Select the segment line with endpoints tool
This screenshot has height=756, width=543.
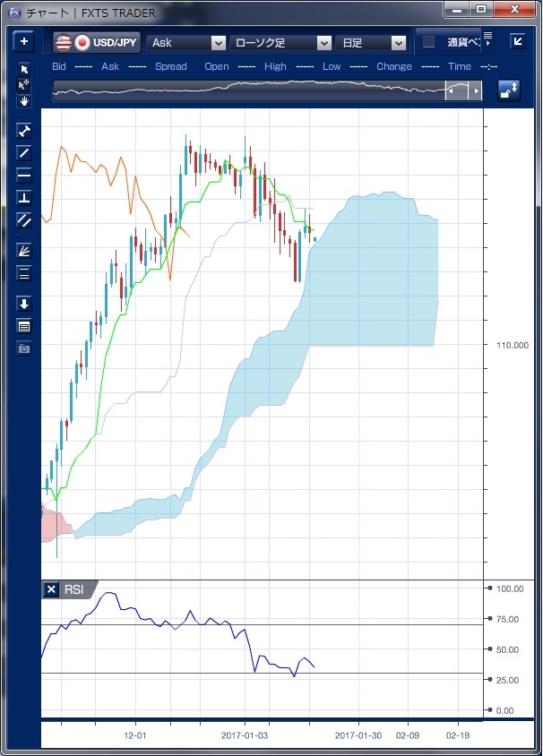pos(24,130)
